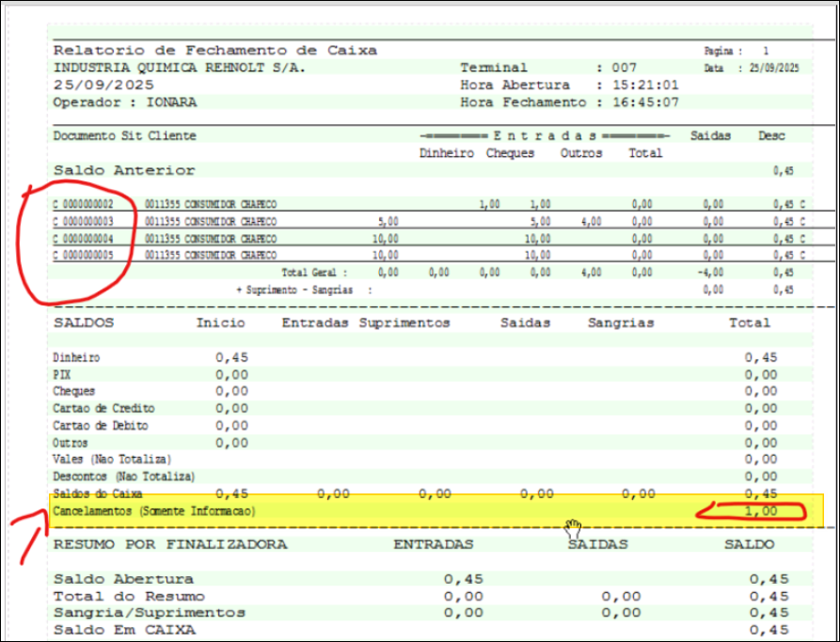This screenshot has height=642, width=840.
Task: Click Hora Abertura time 15:21:01
Action: click(647, 85)
